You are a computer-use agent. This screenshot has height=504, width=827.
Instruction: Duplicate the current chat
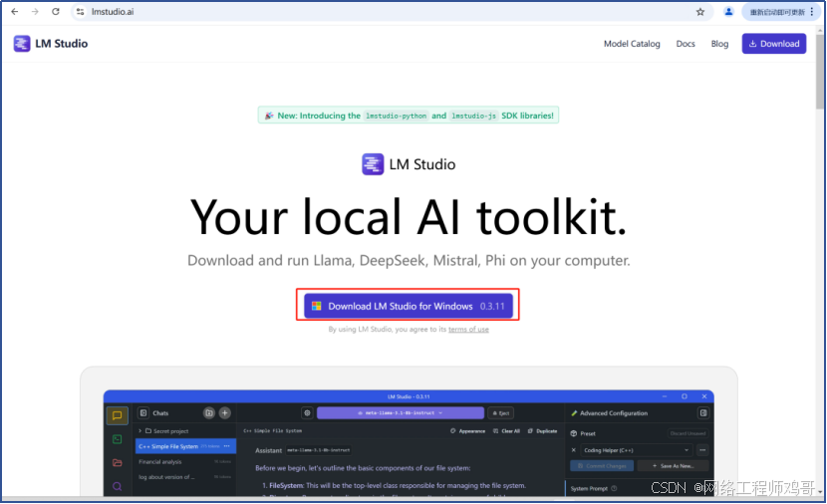(x=542, y=430)
